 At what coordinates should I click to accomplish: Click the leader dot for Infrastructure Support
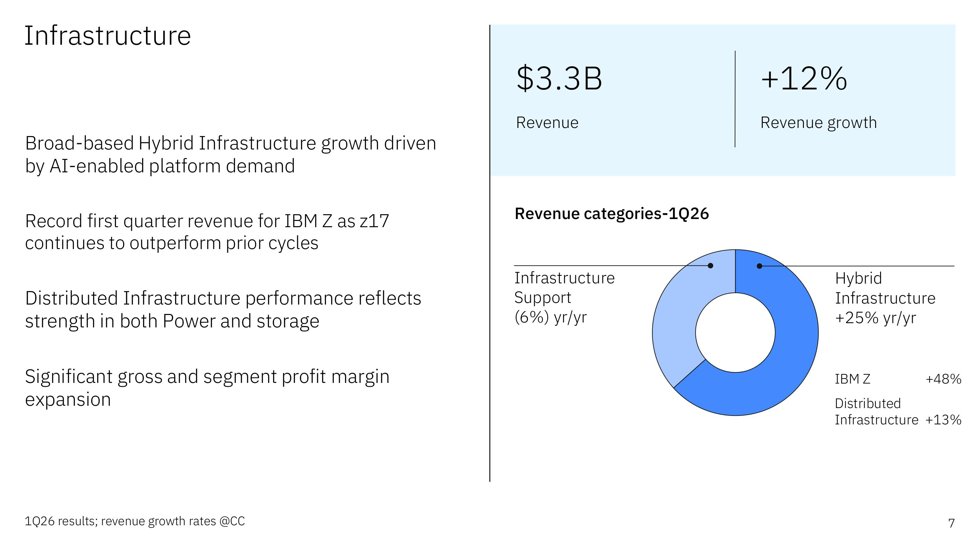(710, 266)
